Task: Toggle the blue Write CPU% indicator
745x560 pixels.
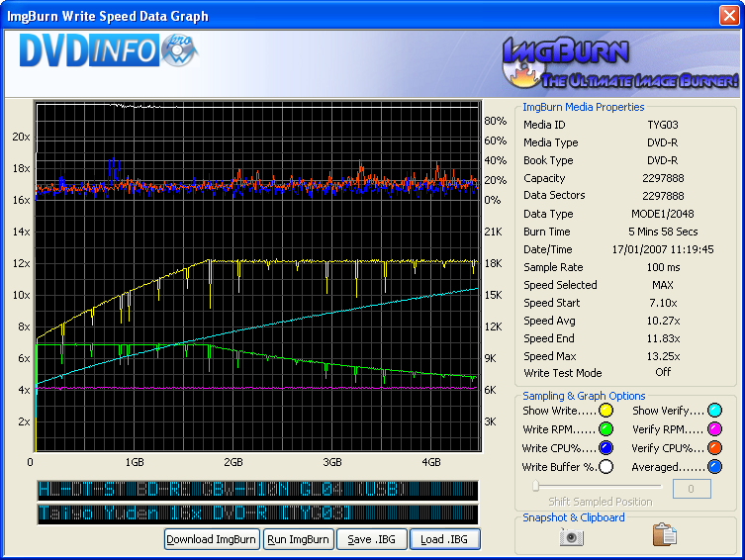Action: [605, 448]
